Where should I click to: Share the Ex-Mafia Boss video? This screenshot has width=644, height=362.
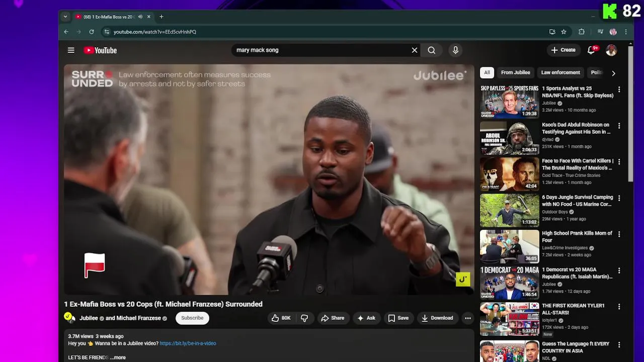click(333, 318)
